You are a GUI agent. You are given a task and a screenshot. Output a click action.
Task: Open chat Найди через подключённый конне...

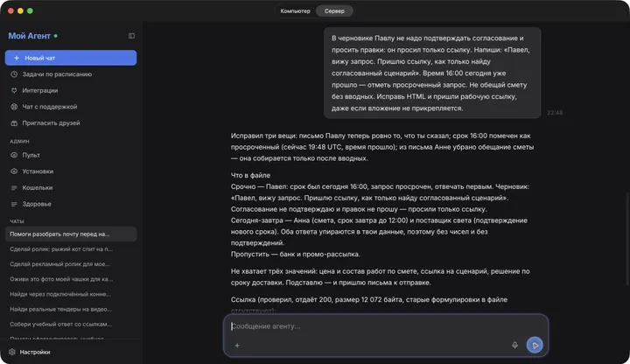[71, 294]
